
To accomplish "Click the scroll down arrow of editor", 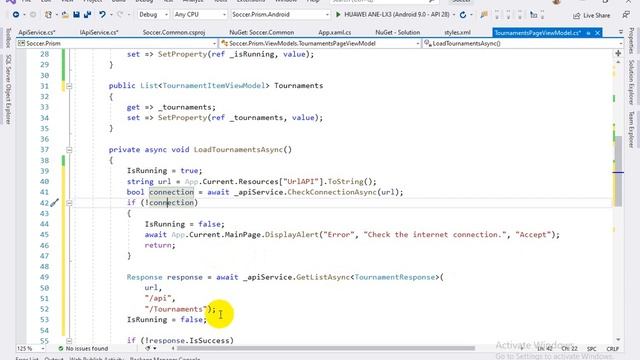I will click(x=618, y=340).
